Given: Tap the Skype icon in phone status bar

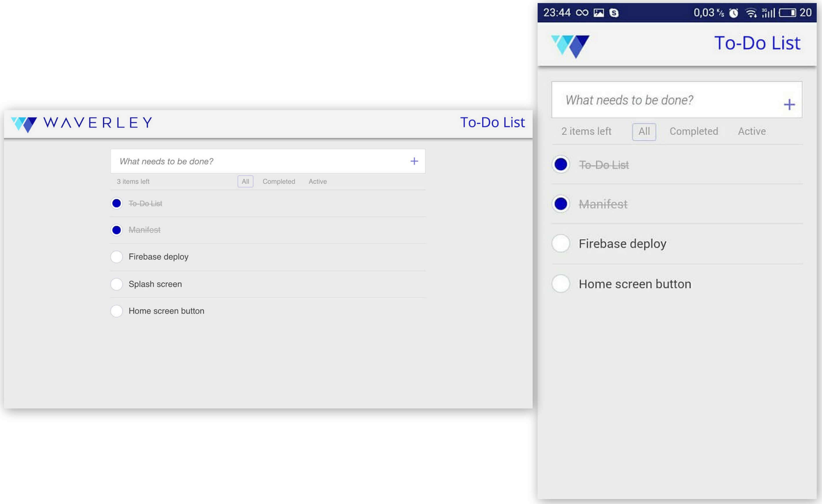Looking at the screenshot, I should pyautogui.click(x=614, y=13).
